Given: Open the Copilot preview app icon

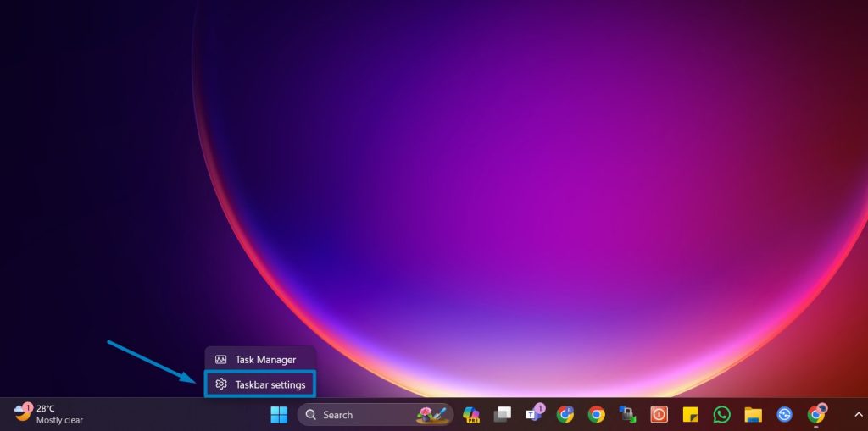Looking at the screenshot, I should coord(471,415).
